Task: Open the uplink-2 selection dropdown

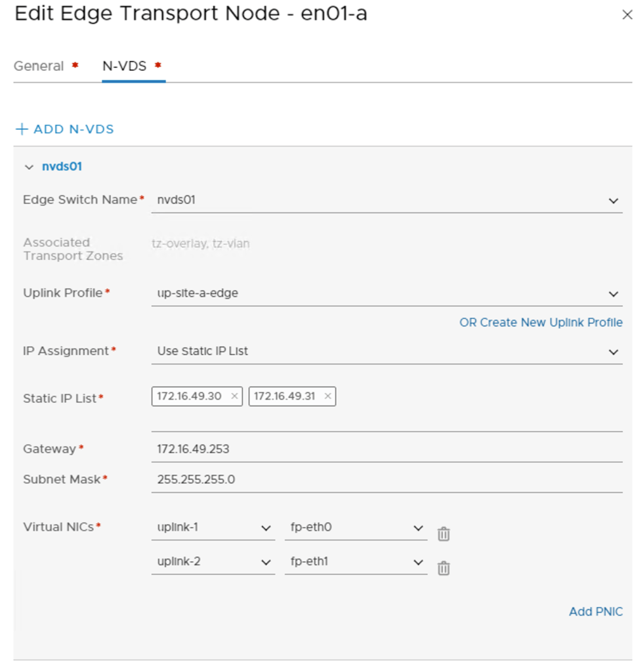Action: tap(266, 562)
